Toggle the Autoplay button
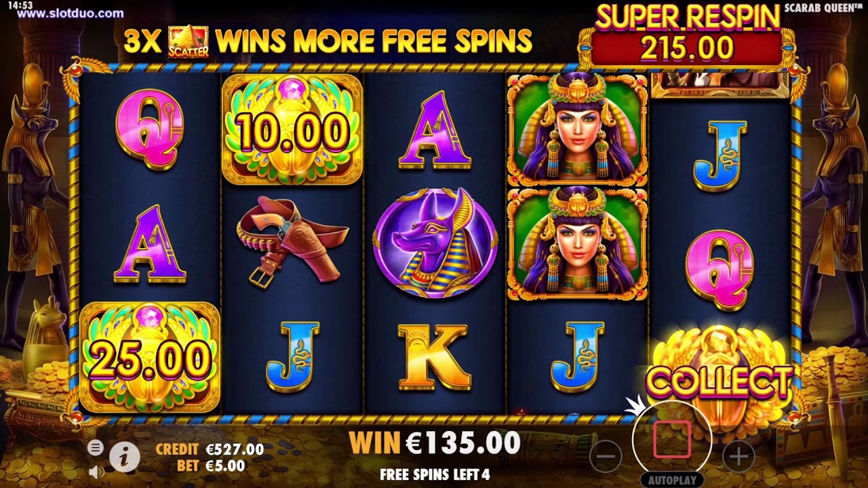Screen dimensions: 868x488 click(x=672, y=480)
